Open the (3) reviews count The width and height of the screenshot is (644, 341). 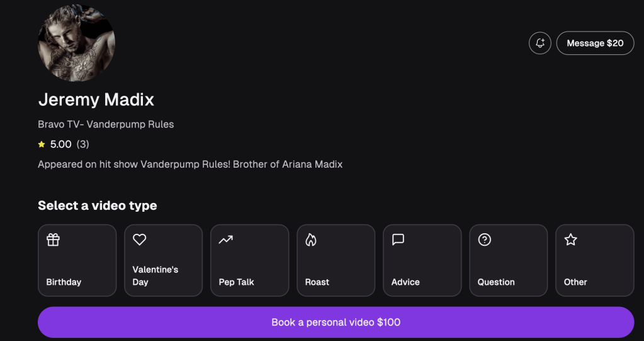tap(82, 144)
